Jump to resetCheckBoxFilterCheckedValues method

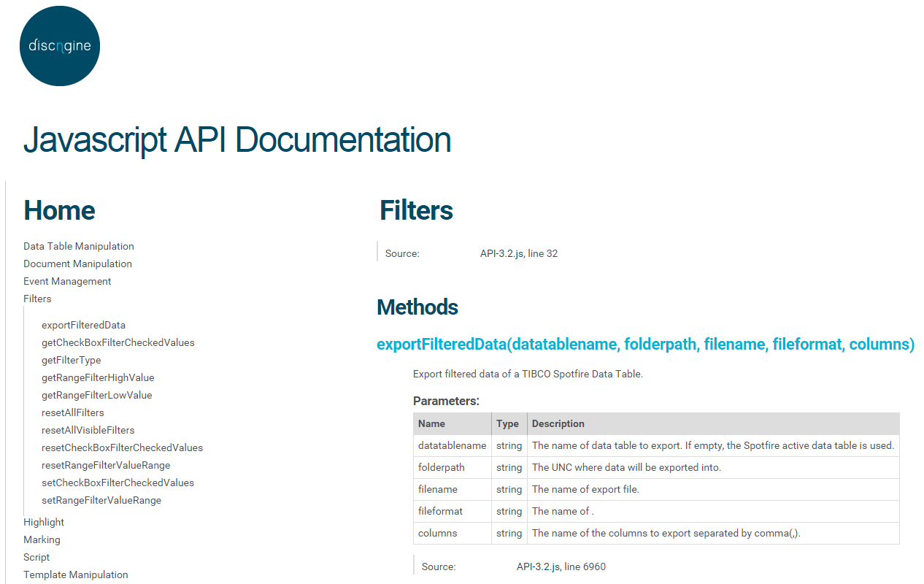coord(123,447)
